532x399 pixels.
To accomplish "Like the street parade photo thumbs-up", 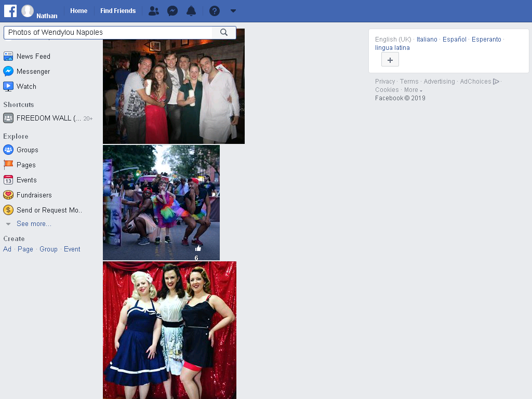I will coord(198,248).
